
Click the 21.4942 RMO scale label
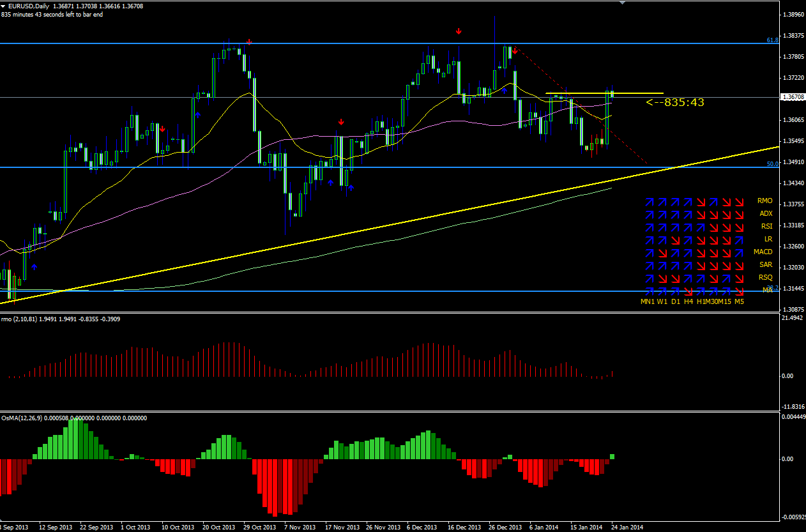tap(793, 317)
